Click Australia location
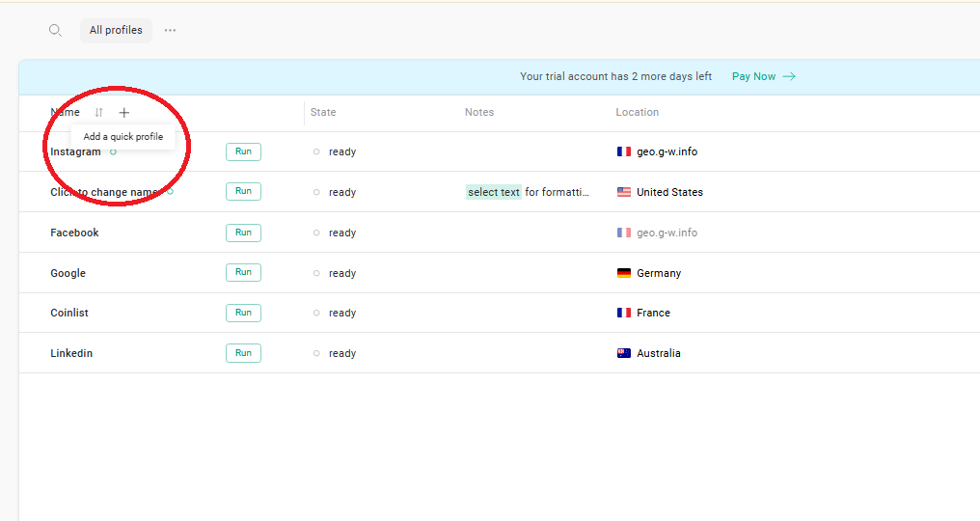980x521 pixels. (658, 353)
